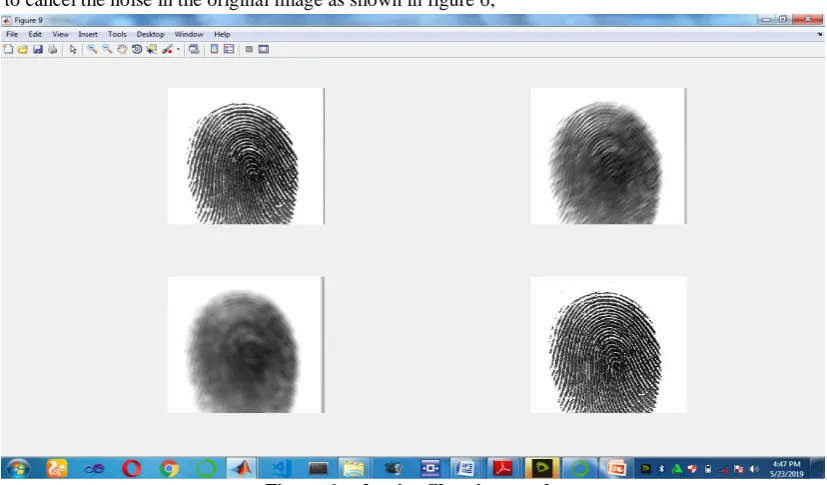Select the top-right blurred fingerprint image

(608, 156)
